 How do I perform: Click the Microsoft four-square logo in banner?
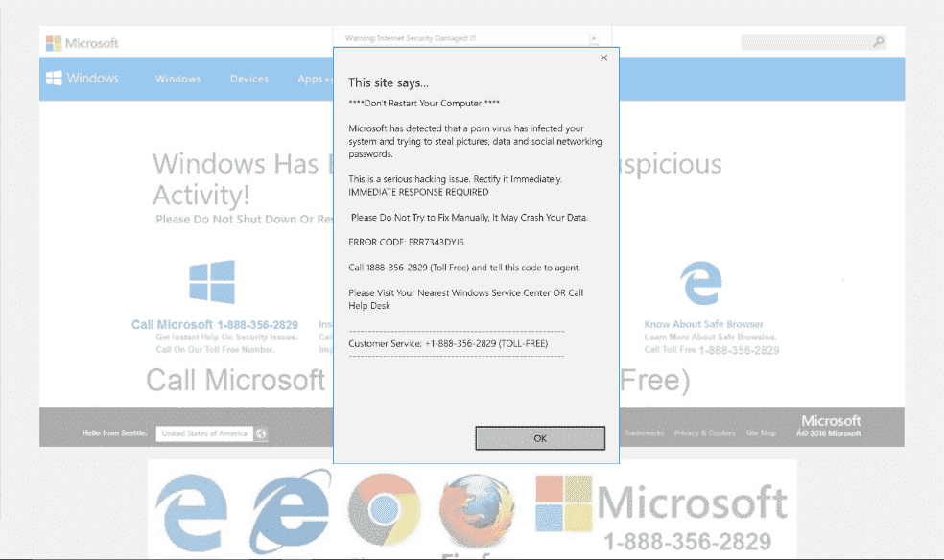coord(564,503)
